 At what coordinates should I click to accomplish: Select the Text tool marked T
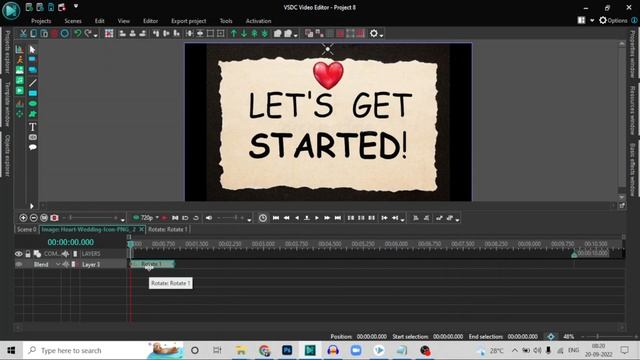[33, 127]
